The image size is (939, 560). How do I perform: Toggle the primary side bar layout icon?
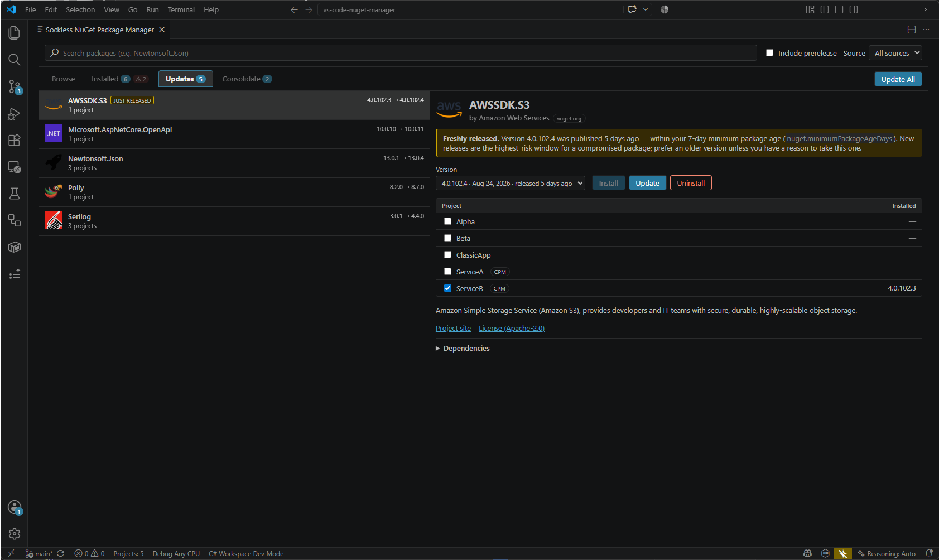pos(825,9)
